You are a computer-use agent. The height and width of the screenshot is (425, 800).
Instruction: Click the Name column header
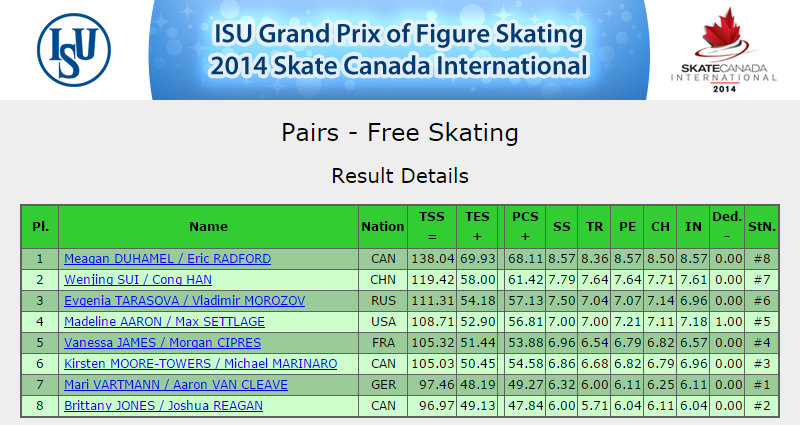[x=208, y=227]
